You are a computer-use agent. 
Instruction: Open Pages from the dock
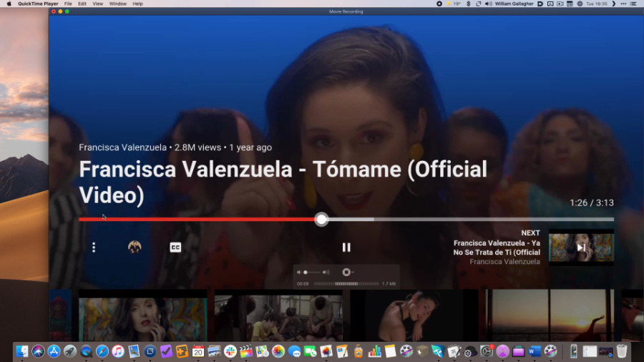pyautogui.click(x=342, y=351)
